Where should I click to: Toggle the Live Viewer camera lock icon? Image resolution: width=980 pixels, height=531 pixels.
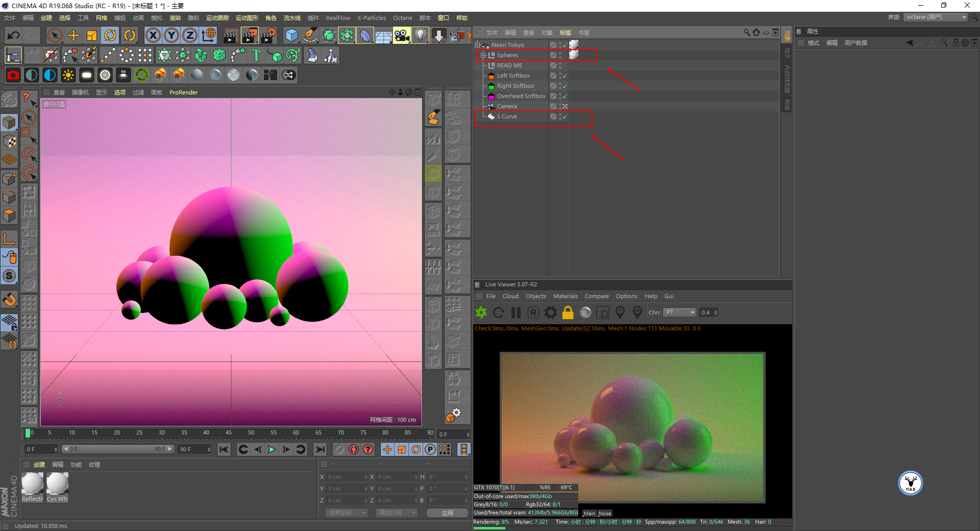(x=568, y=312)
